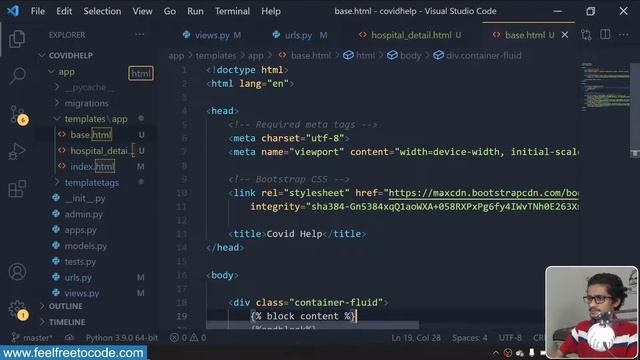
Task: Open the Selection menu
Action: 102,11
